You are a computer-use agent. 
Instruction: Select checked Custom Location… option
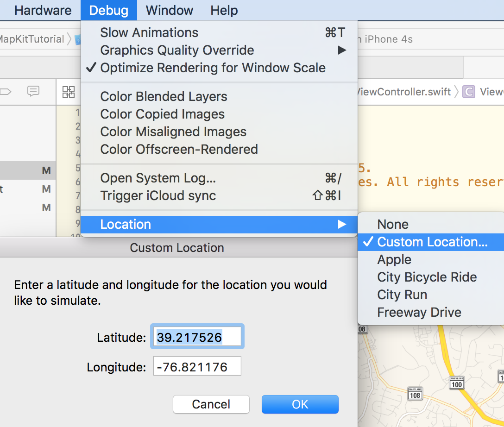click(x=431, y=242)
